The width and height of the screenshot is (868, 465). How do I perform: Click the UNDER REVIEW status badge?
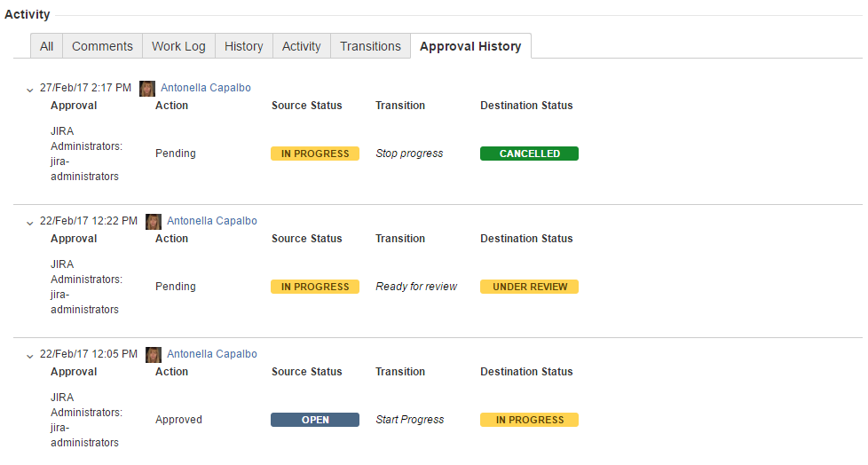click(x=529, y=287)
